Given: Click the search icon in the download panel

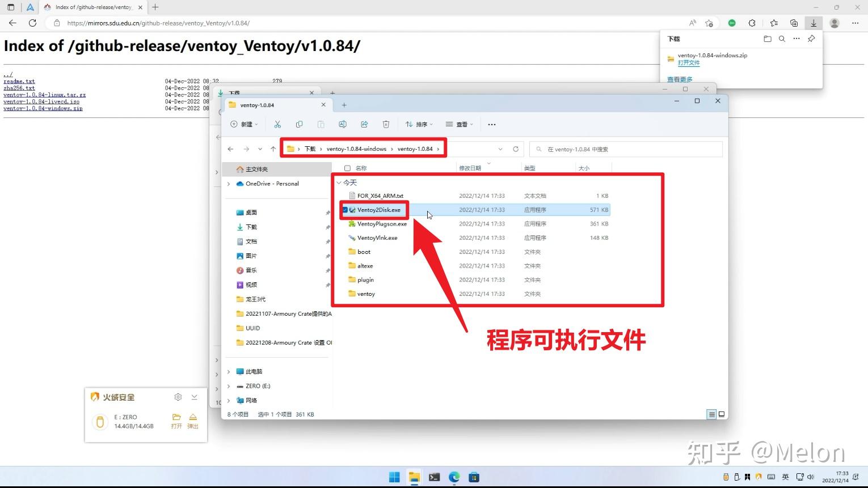Looking at the screenshot, I should [782, 39].
